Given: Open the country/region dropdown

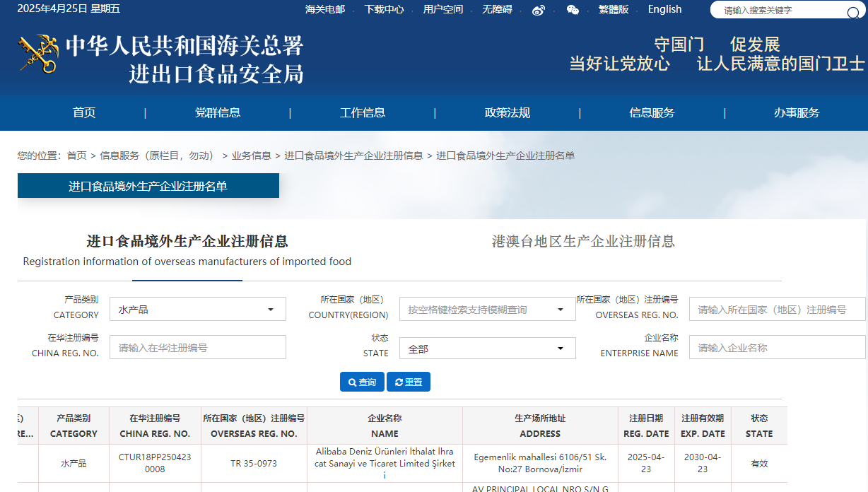Looking at the screenshot, I should point(487,310).
